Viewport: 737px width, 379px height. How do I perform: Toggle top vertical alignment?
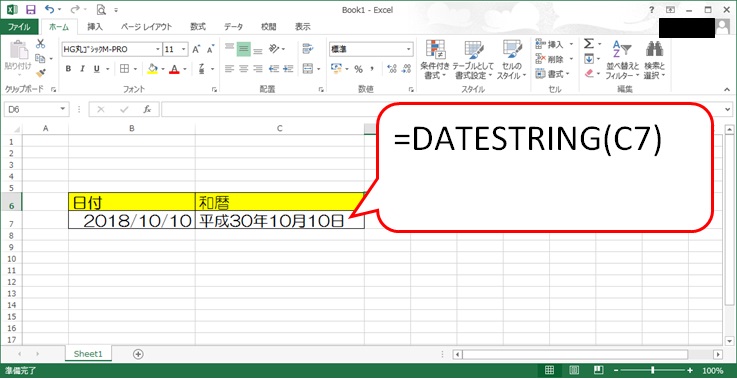click(x=229, y=48)
